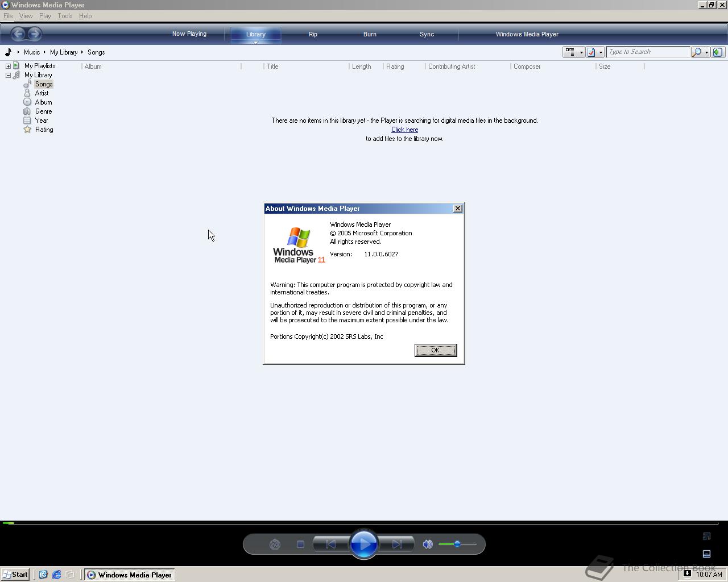Open the Library tab dropdown arrow
This screenshot has width=728, height=582.
click(x=255, y=42)
